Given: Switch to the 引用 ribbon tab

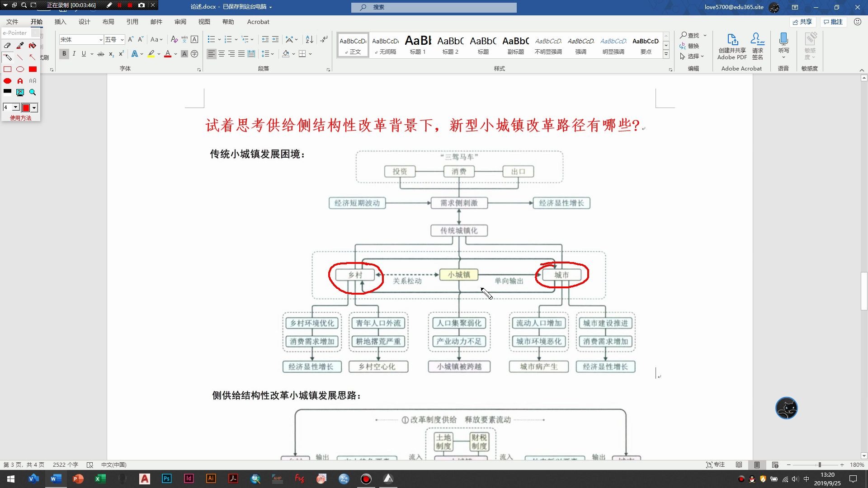Looking at the screenshot, I should pyautogui.click(x=132, y=22).
